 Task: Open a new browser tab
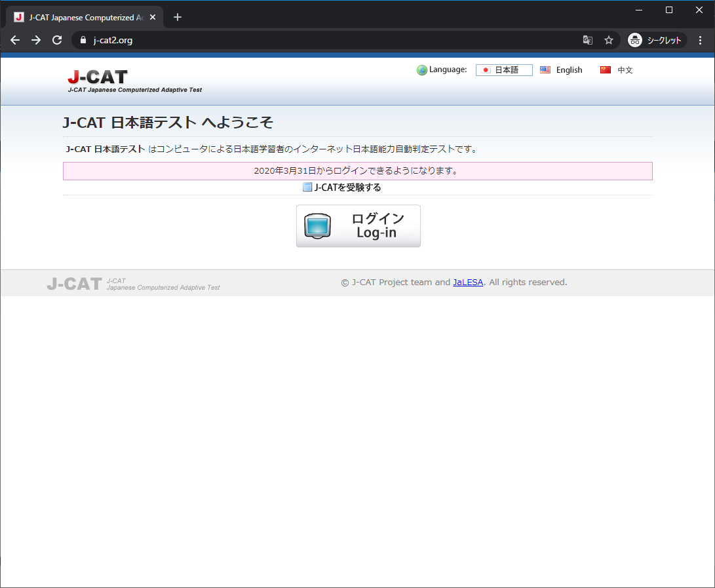point(177,16)
